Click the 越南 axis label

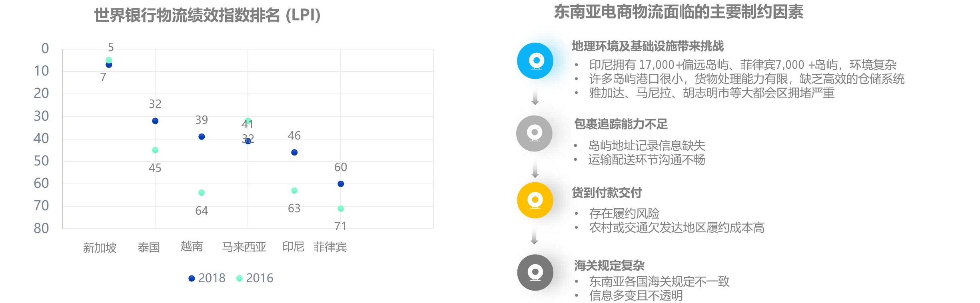coord(192,246)
